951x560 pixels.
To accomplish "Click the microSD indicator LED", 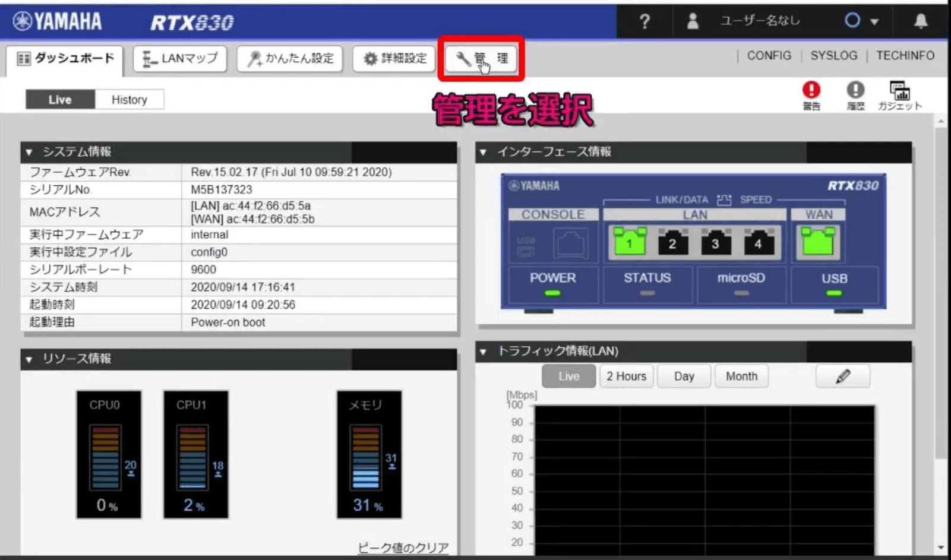I will 741,293.
